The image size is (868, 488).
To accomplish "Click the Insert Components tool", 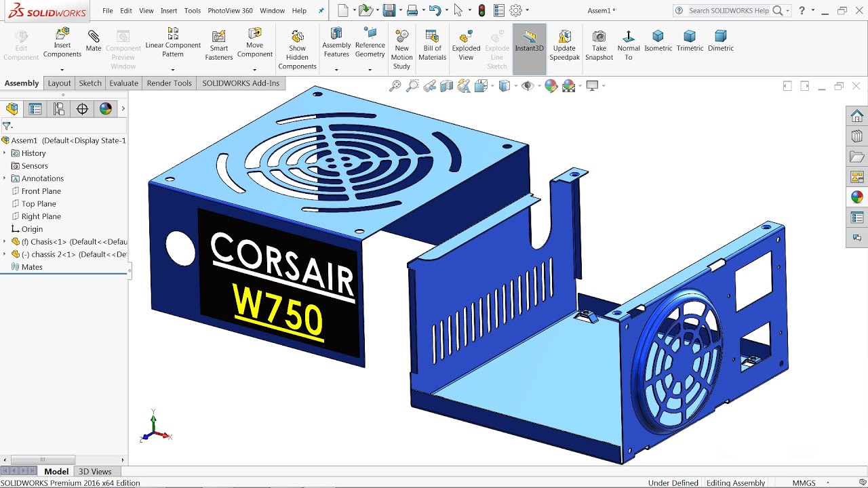I will pos(62,43).
